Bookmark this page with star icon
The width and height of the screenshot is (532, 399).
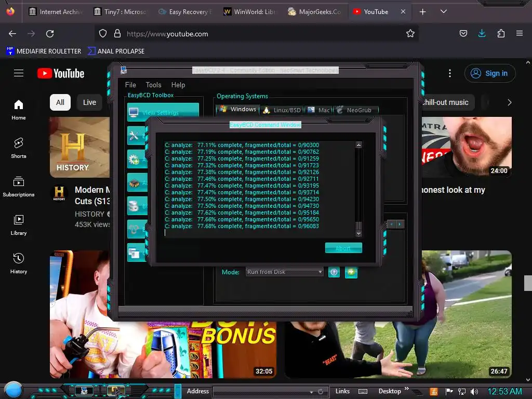[410, 33]
